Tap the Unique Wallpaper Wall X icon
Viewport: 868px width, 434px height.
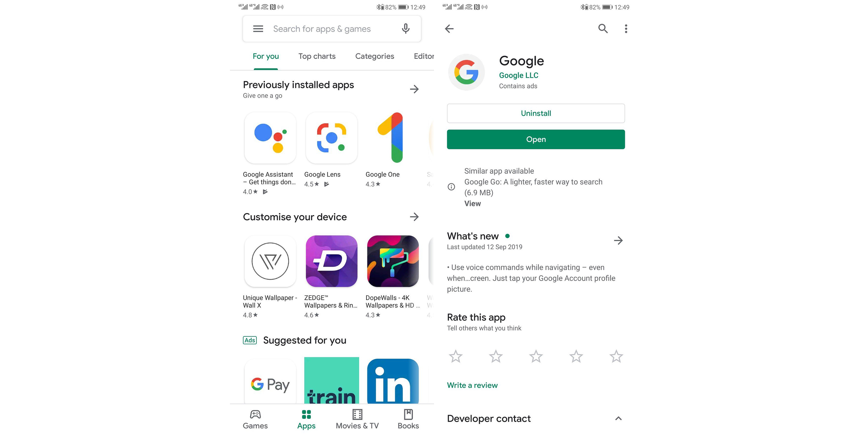270,261
